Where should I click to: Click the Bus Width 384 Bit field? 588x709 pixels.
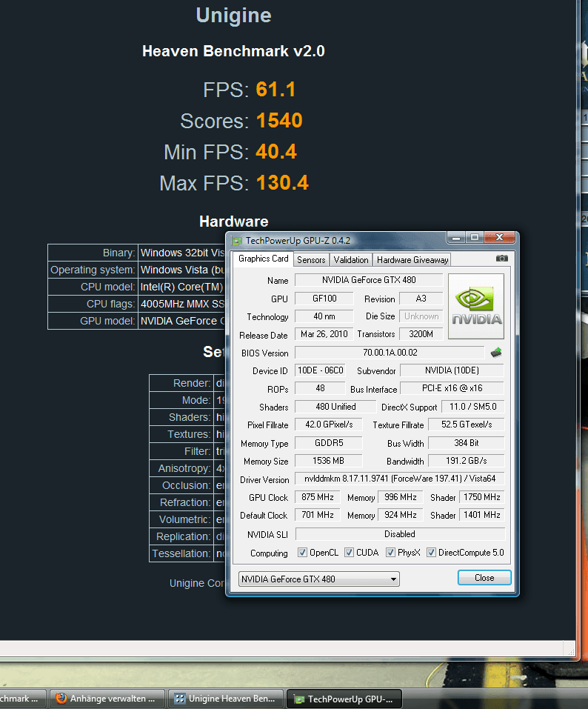467,443
